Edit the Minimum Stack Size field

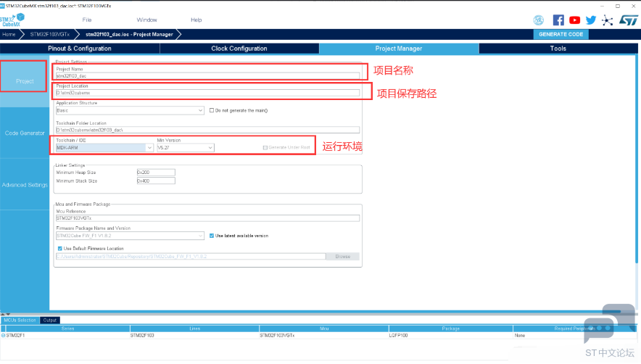(x=156, y=181)
